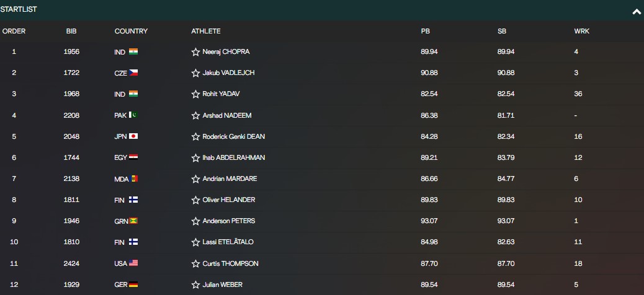Click the star icon for Rohit Yadav
Screen dimensions: 644x295
(x=195, y=94)
